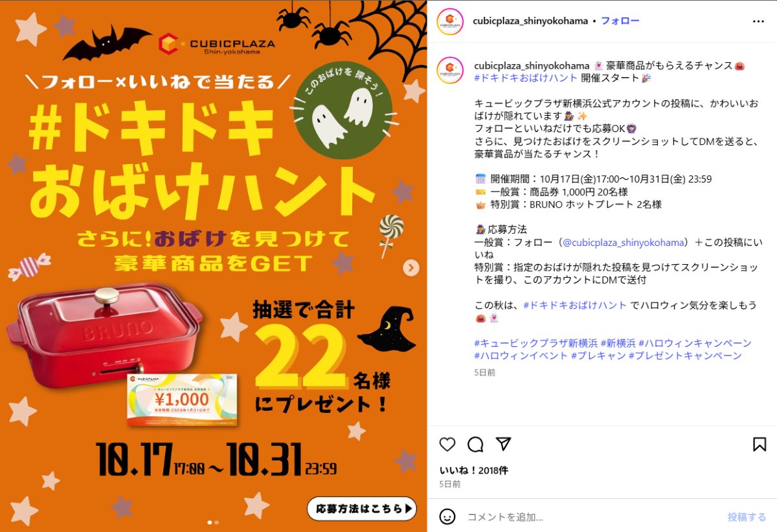
Task: Like the post with the heart icon
Action: (x=447, y=444)
